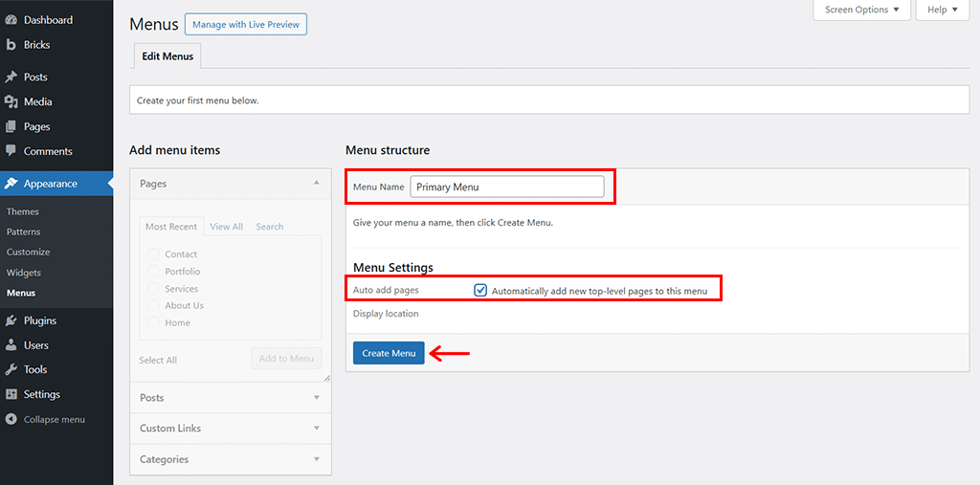Switch to the Most Recent tab
The height and width of the screenshot is (485, 980).
[171, 227]
